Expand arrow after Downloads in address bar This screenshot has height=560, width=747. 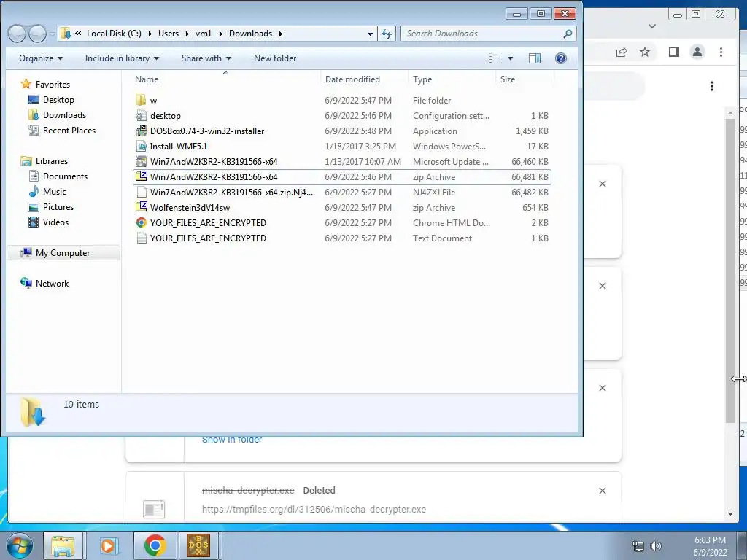click(280, 34)
